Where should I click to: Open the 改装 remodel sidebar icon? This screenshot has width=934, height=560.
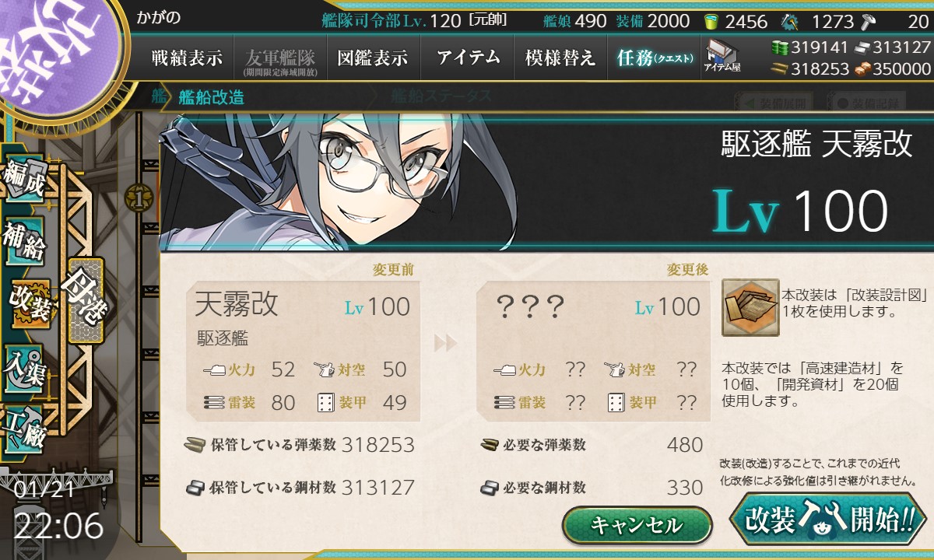click(29, 305)
